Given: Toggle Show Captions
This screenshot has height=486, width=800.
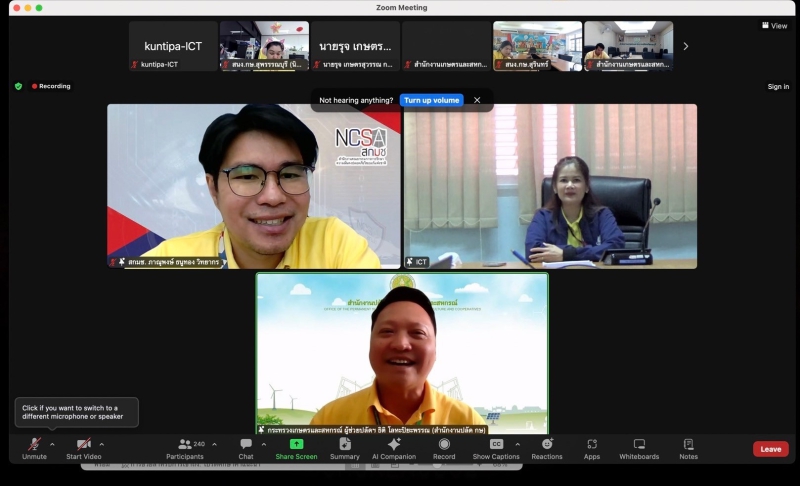Looking at the screenshot, I should click(496, 449).
